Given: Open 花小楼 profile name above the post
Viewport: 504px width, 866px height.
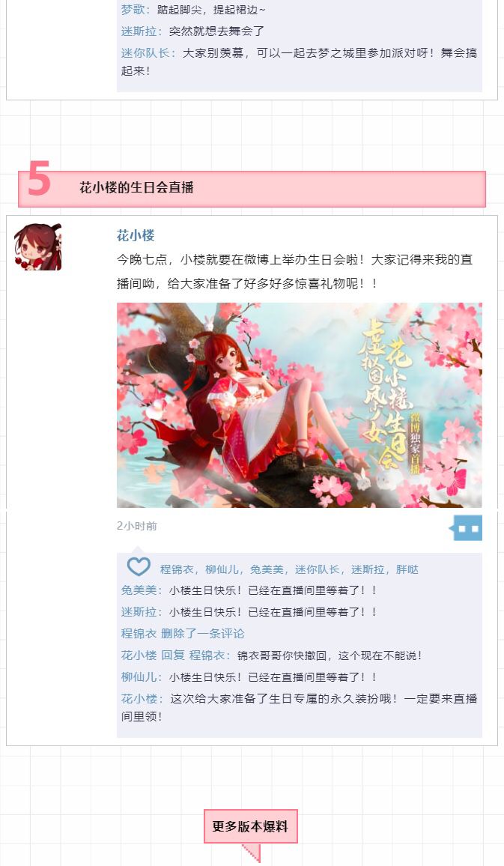Looking at the screenshot, I should (x=136, y=235).
